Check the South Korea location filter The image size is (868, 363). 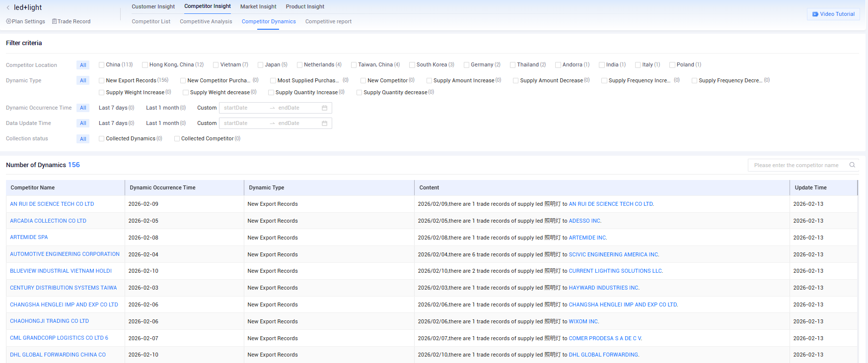(x=412, y=65)
